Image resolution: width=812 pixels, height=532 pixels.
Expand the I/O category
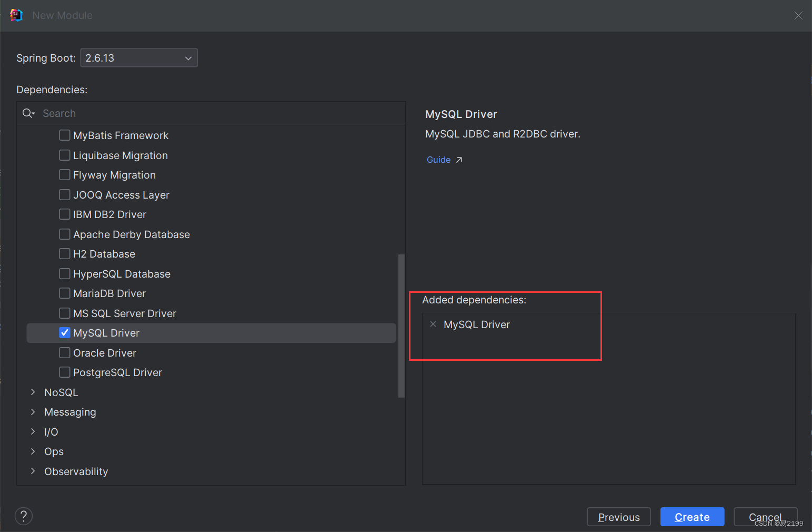[33, 431]
